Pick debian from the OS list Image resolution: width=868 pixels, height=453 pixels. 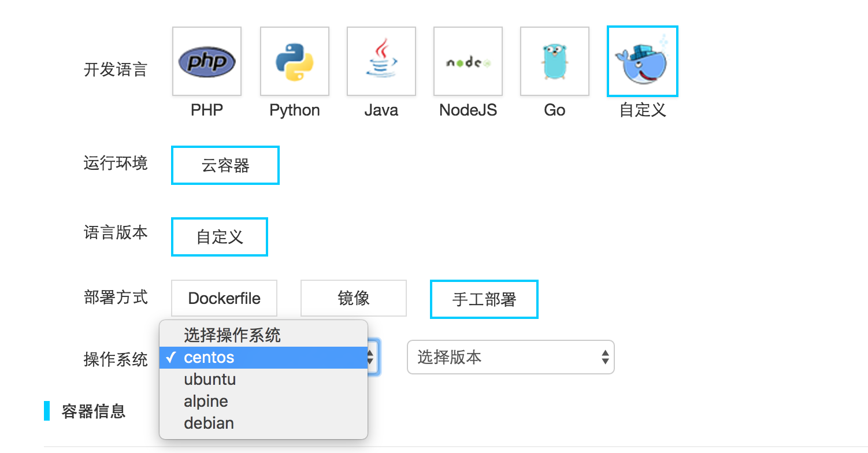[x=264, y=423]
